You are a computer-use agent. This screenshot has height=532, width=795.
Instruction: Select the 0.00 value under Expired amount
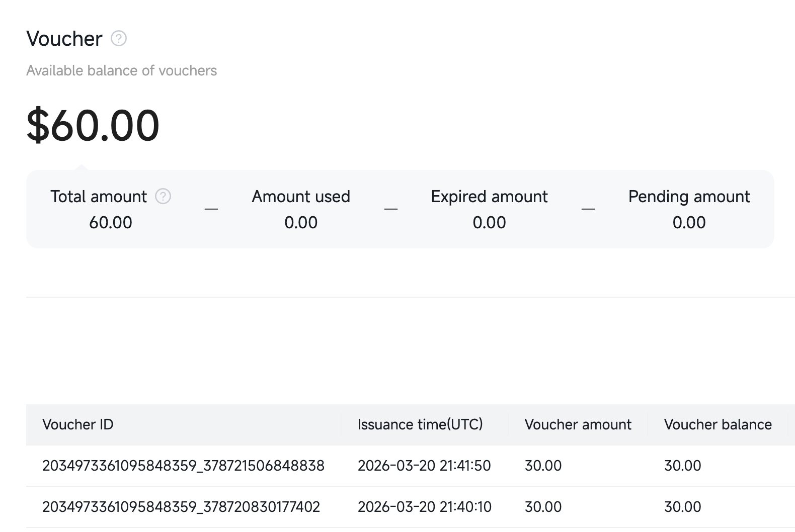coord(489,222)
